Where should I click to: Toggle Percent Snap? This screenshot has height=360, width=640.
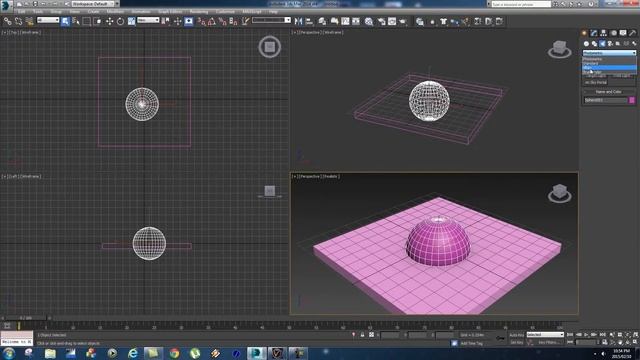pyautogui.click(x=223, y=21)
